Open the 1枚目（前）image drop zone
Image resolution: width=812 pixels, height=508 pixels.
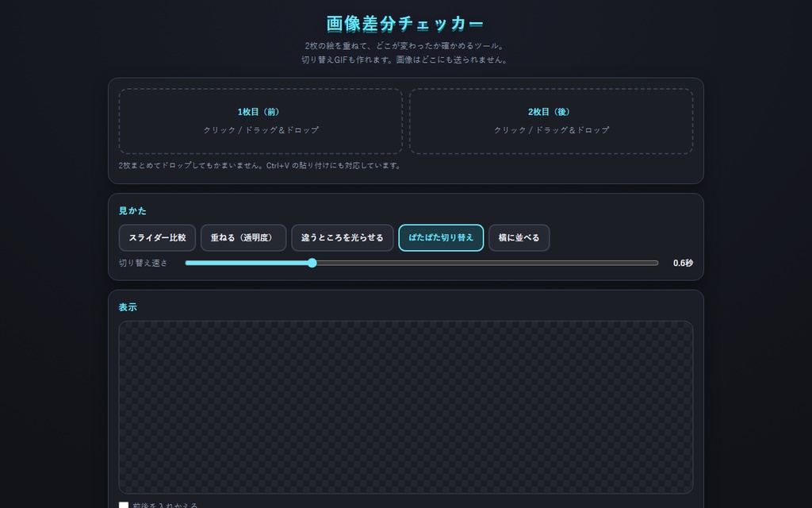(260, 121)
